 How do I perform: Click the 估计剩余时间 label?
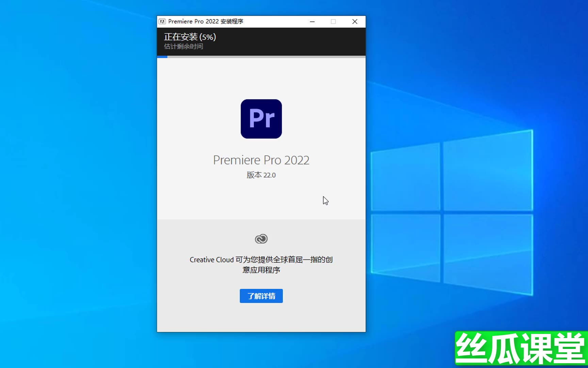pyautogui.click(x=183, y=47)
